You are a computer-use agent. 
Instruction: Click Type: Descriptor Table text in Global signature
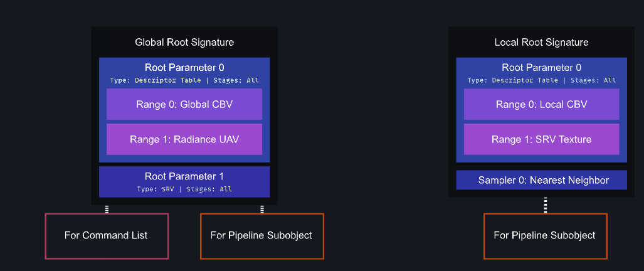coord(156,80)
